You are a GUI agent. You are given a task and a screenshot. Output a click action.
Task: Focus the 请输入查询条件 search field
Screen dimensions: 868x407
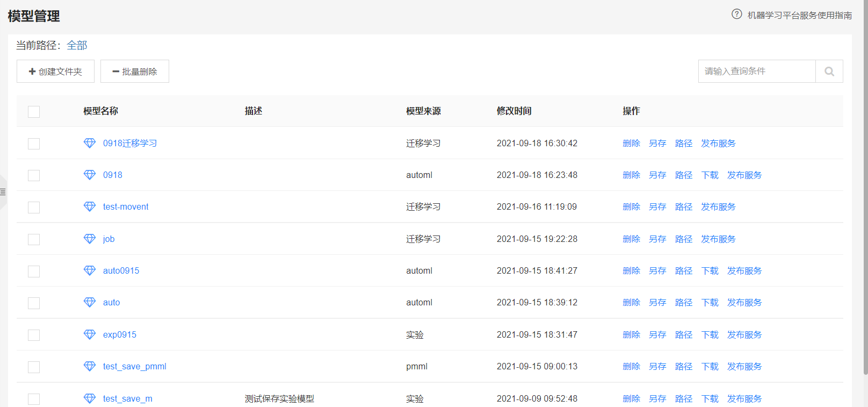757,72
